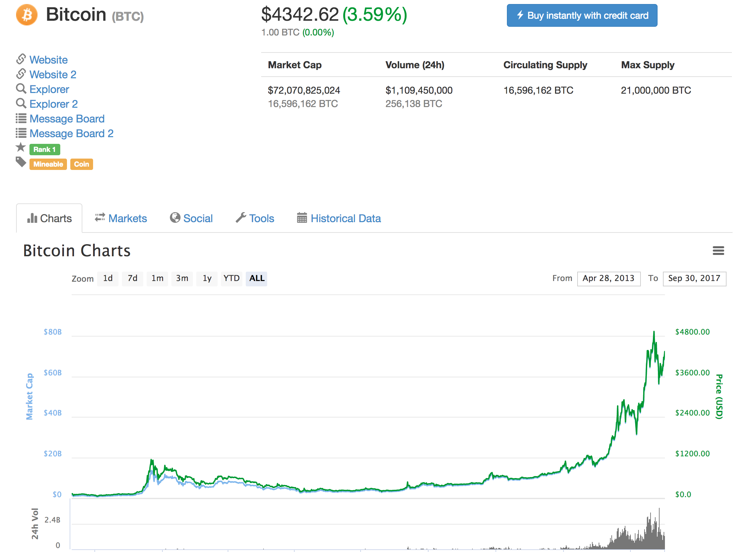Switch to the Charts tab
Image resolution: width=756 pixels, height=552 pixels.
click(49, 218)
